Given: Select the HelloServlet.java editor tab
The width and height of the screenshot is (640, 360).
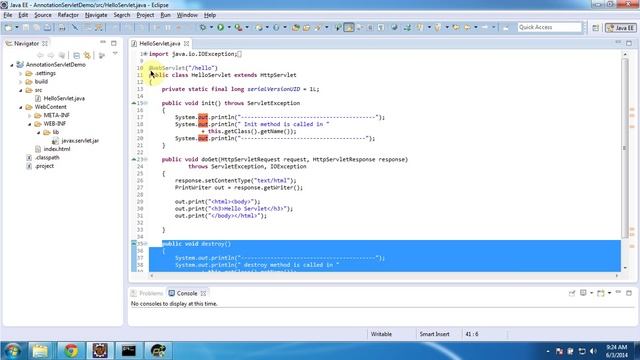Looking at the screenshot, I should coord(160,43).
